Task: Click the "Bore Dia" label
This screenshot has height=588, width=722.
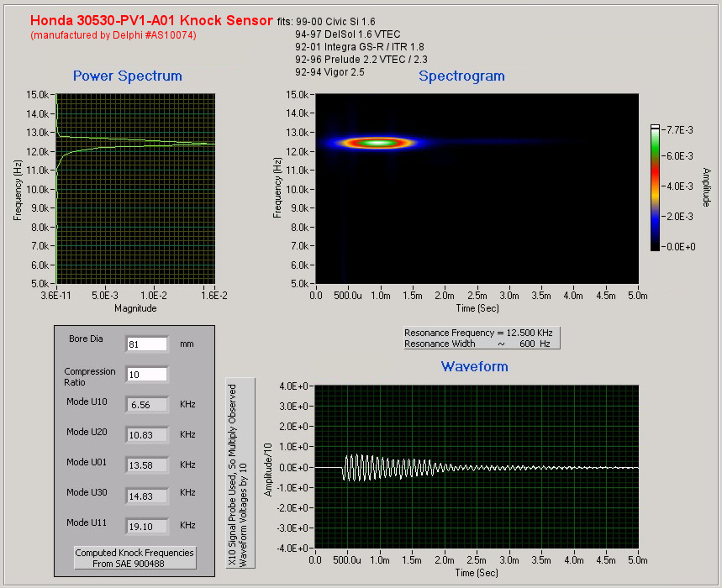Action: coord(86,339)
